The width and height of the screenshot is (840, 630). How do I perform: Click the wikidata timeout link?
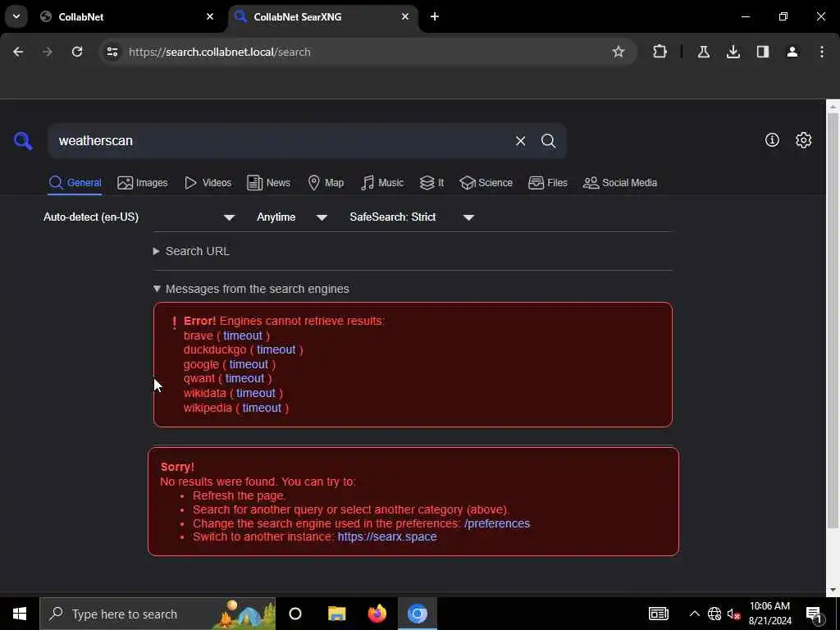pyautogui.click(x=256, y=393)
